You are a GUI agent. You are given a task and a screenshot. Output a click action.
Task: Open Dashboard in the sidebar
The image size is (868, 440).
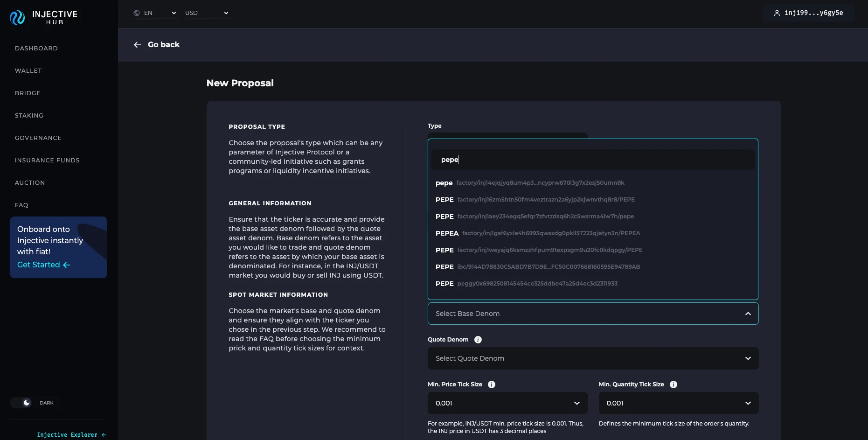(36, 49)
